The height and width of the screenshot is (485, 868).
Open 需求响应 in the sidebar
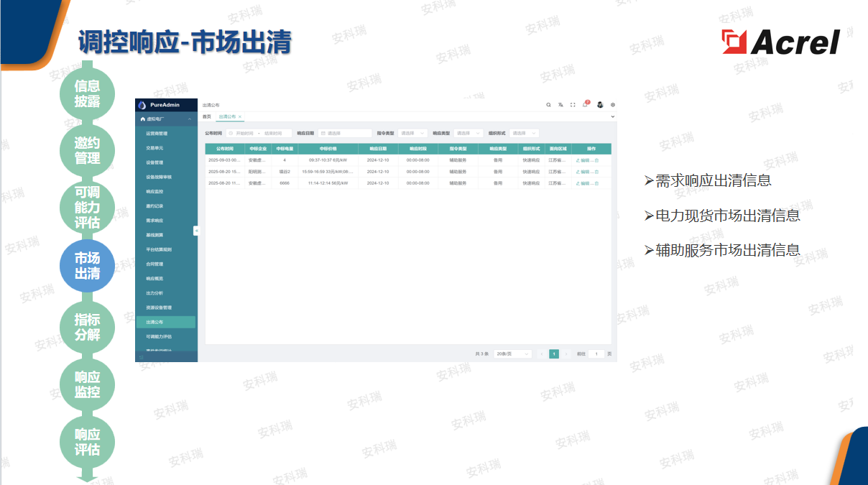(166, 221)
